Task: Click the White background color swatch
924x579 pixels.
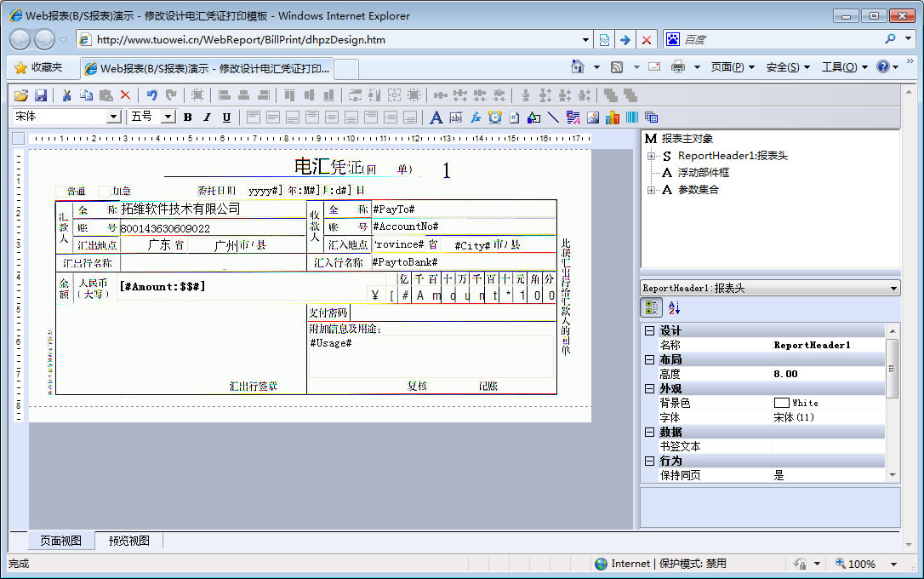Action: click(781, 403)
